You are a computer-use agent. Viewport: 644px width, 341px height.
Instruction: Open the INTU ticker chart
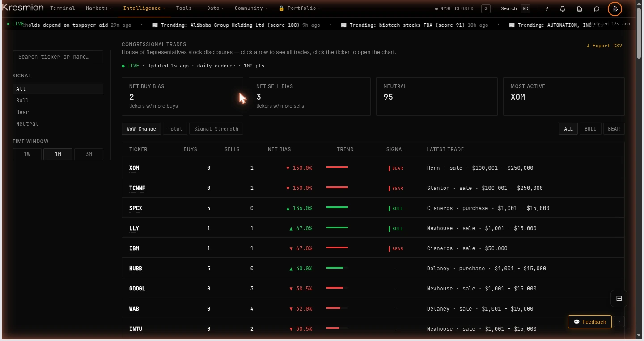click(x=136, y=329)
